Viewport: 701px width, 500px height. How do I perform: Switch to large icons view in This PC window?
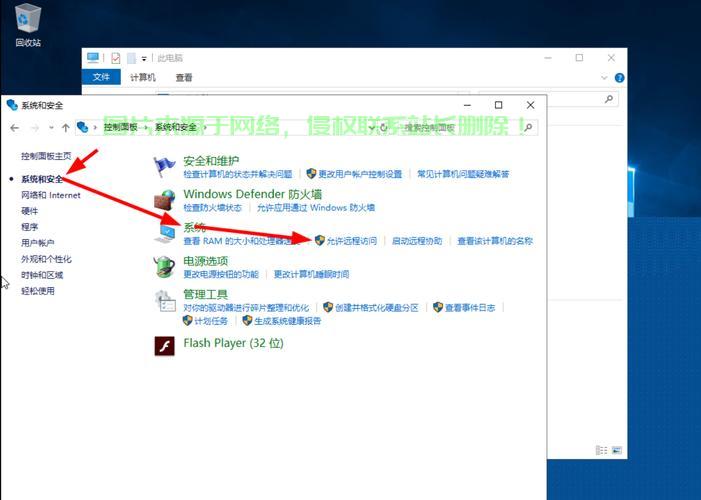click(617, 450)
